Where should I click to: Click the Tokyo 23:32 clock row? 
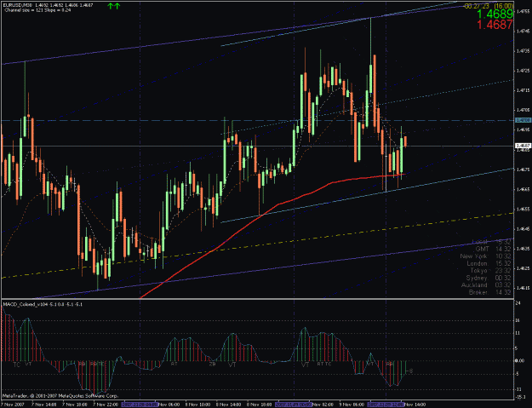(490, 271)
